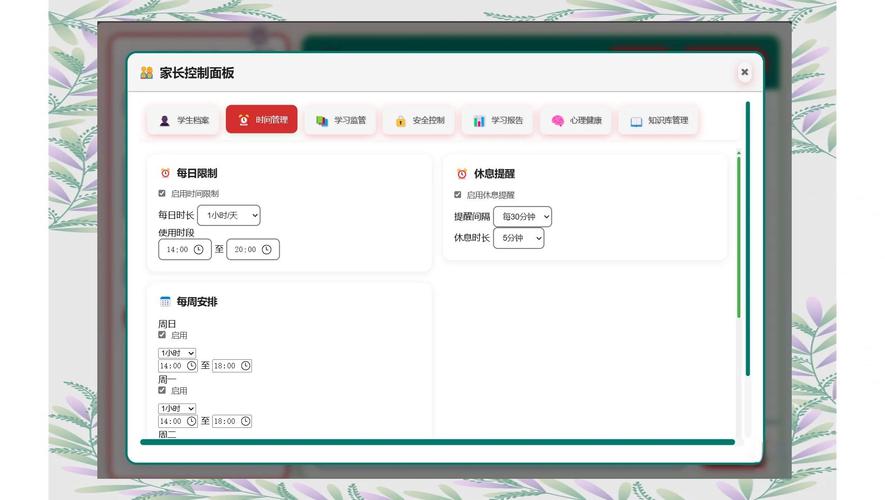Click the bar chart icon on 学习报告

[479, 121]
